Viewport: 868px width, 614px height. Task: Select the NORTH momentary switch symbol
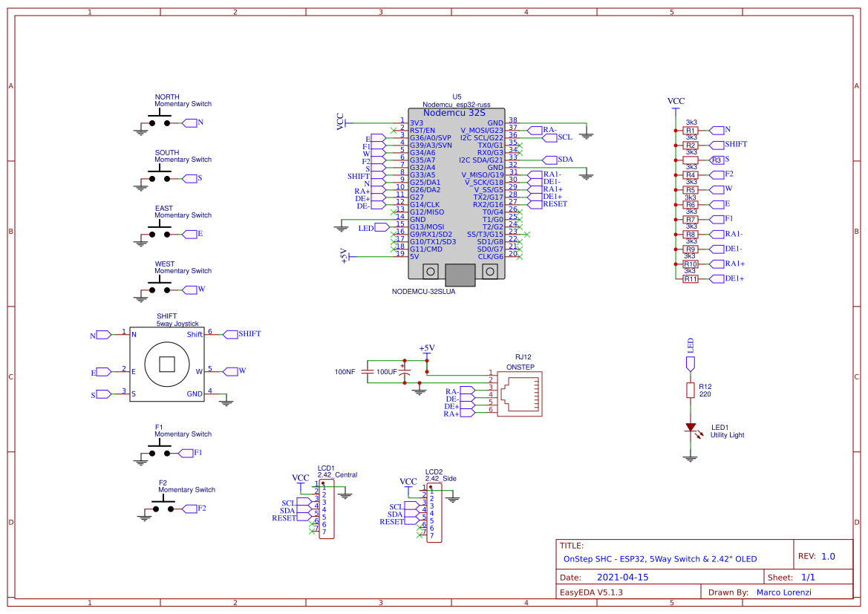160,120
